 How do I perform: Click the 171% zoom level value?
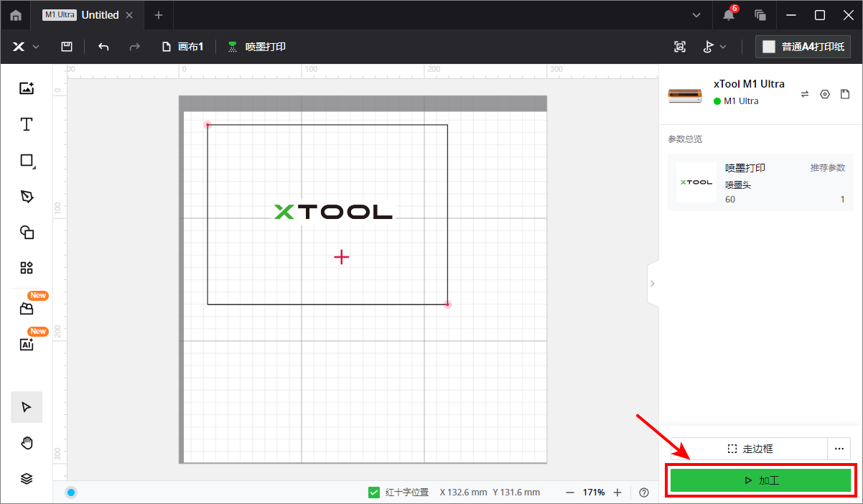pyautogui.click(x=594, y=493)
